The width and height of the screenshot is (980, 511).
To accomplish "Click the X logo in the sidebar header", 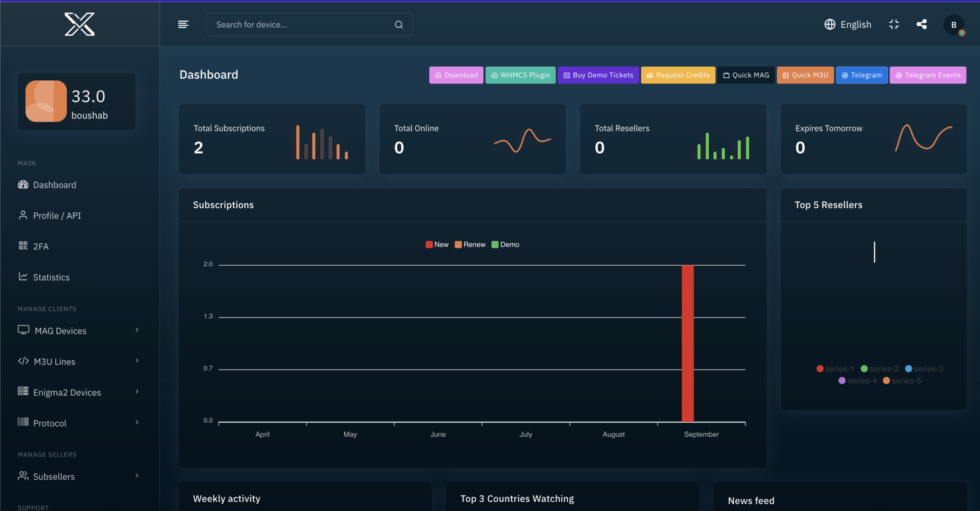I will pyautogui.click(x=80, y=25).
